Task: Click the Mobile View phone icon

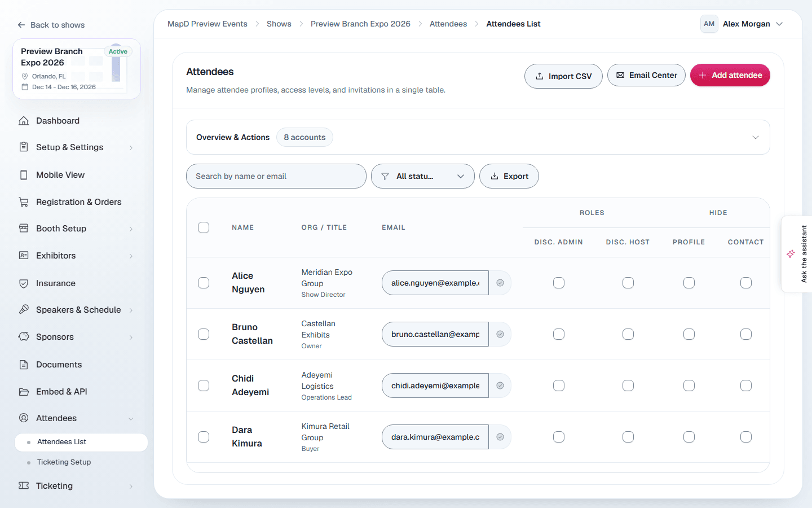Action: tap(24, 175)
